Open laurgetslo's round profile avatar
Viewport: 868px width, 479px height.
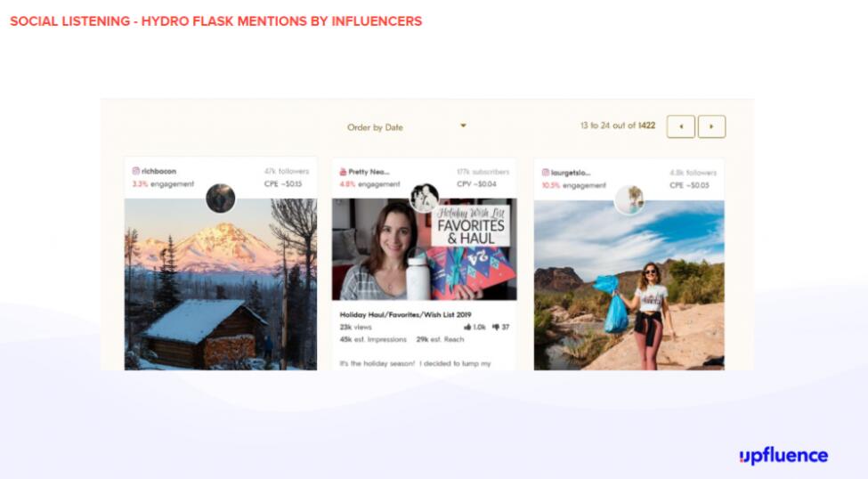click(629, 199)
